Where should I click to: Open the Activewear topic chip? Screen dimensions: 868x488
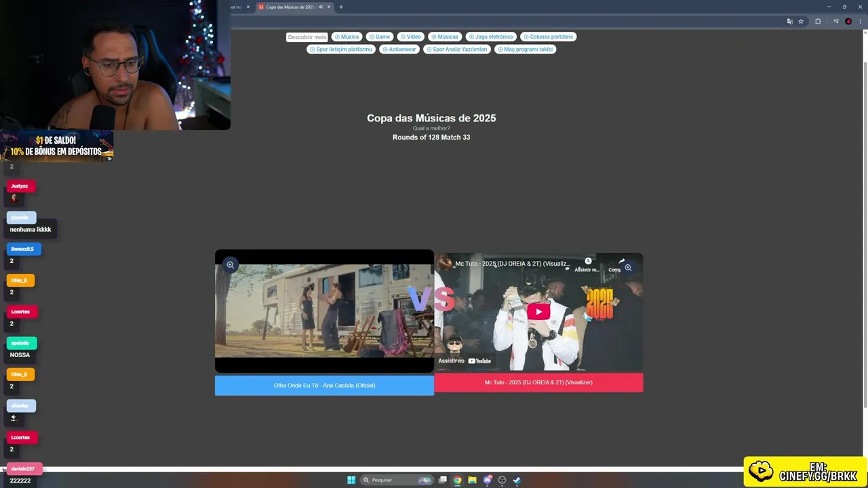399,49
